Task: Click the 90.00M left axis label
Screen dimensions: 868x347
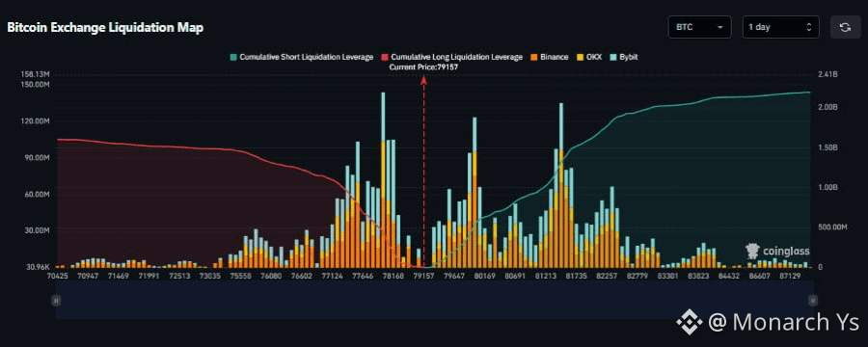Action: click(x=38, y=158)
